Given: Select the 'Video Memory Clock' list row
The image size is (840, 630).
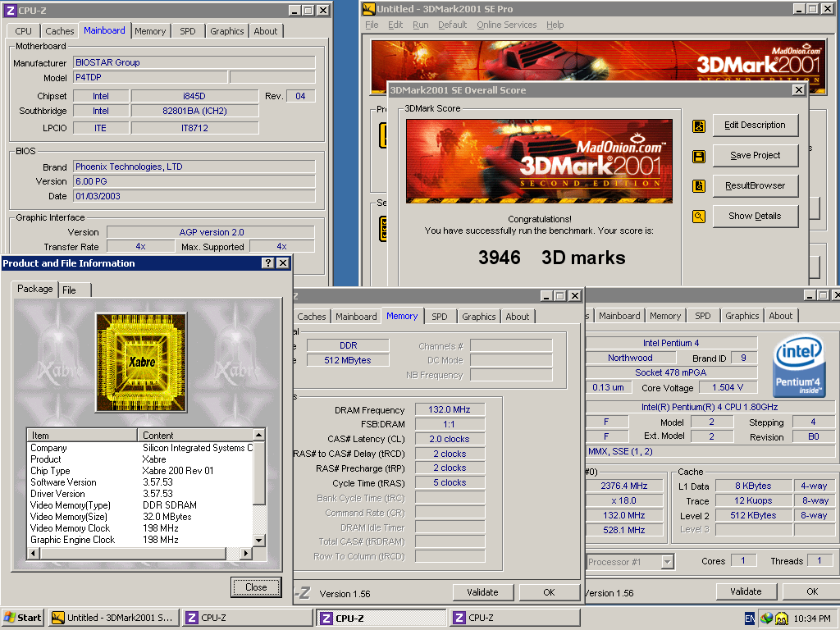Looking at the screenshot, I should (140, 528).
